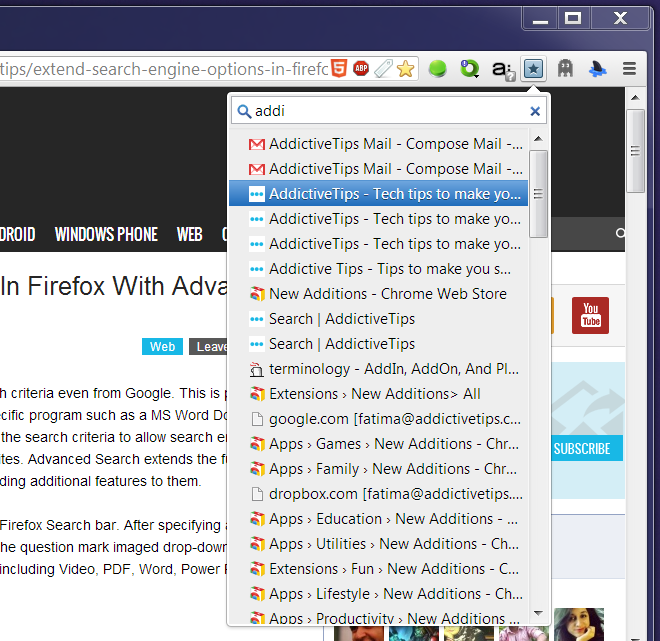The width and height of the screenshot is (660, 641).
Task: Click the blue Web category tag
Action: coord(162,346)
